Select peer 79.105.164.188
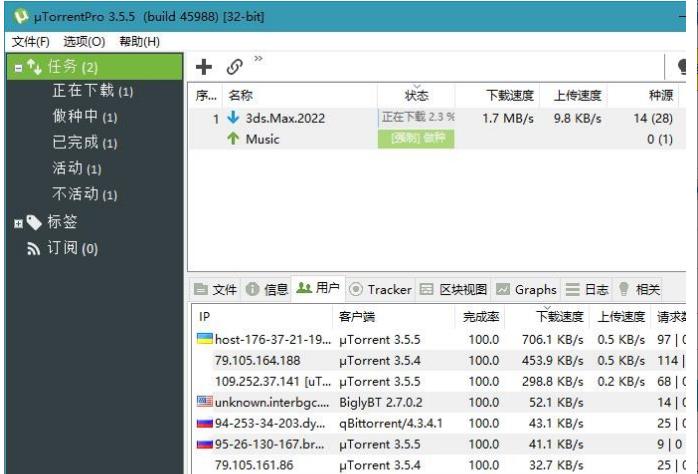This screenshot has width=698, height=474. [x=258, y=361]
